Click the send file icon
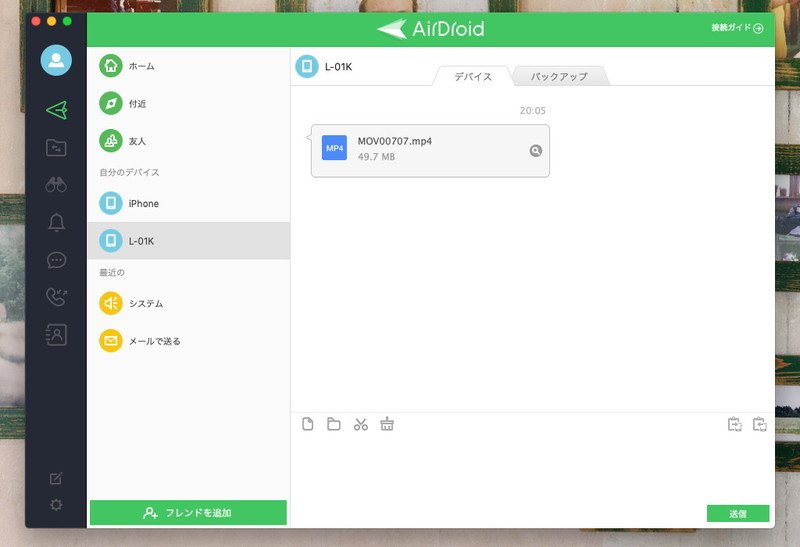 [308, 424]
